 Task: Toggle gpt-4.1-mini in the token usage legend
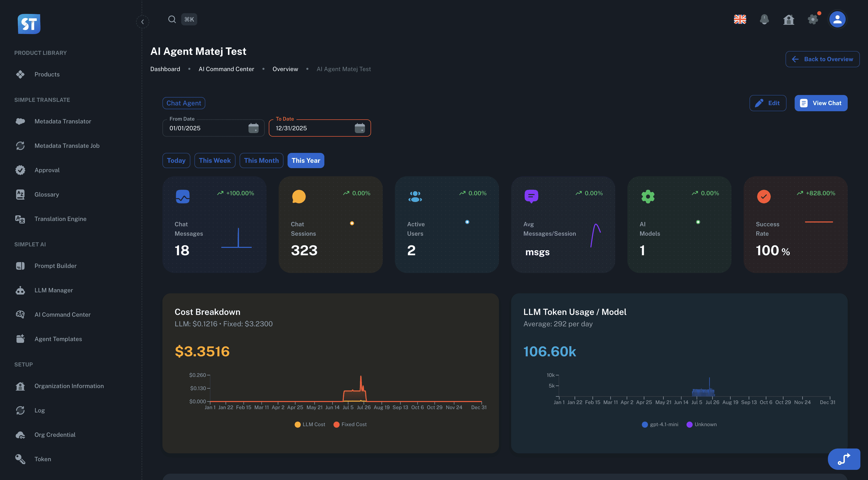[660, 424]
